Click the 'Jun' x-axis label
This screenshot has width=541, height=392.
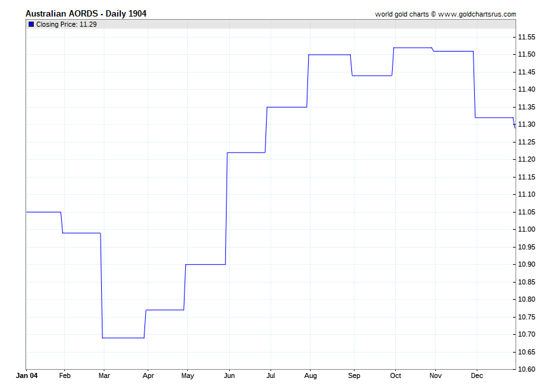point(229,375)
